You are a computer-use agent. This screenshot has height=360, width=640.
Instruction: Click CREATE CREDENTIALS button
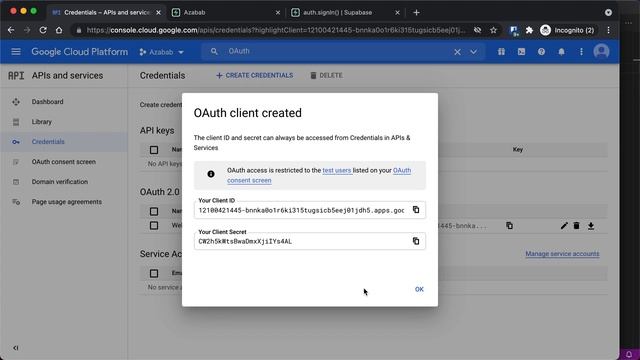click(254, 76)
